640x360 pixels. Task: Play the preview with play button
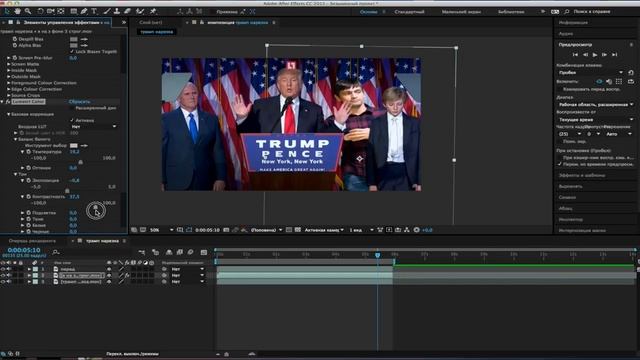595,54
